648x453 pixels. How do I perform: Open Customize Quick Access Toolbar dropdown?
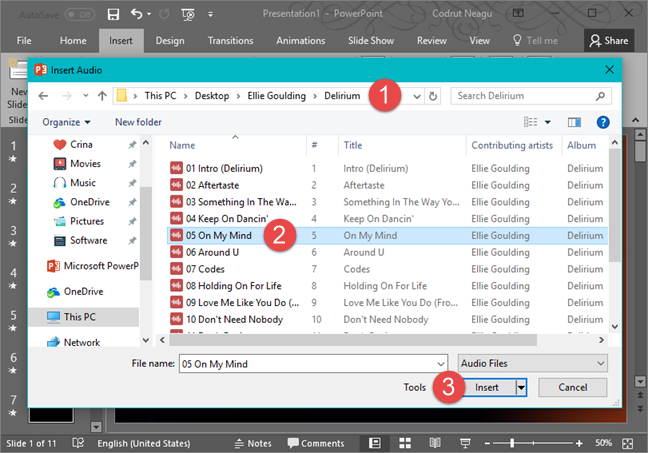coord(210,14)
